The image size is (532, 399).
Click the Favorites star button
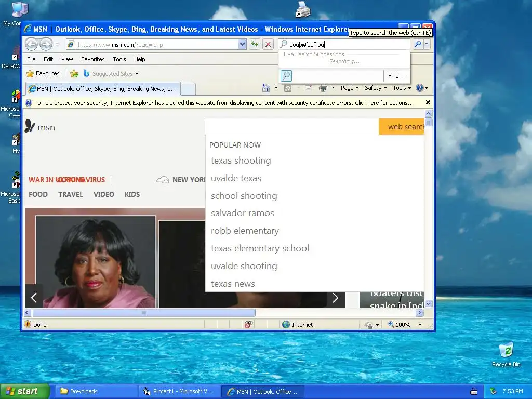(x=43, y=73)
